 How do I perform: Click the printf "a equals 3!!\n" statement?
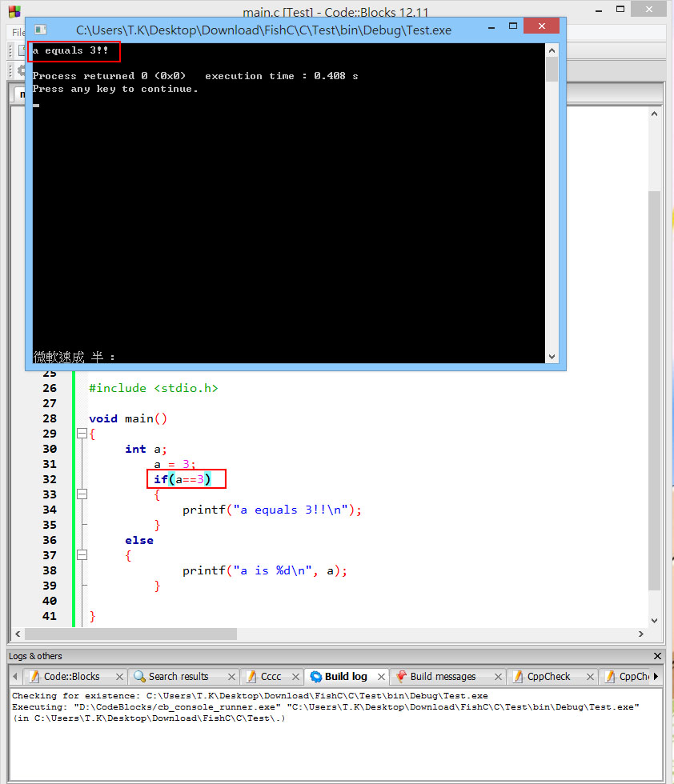[x=271, y=510]
